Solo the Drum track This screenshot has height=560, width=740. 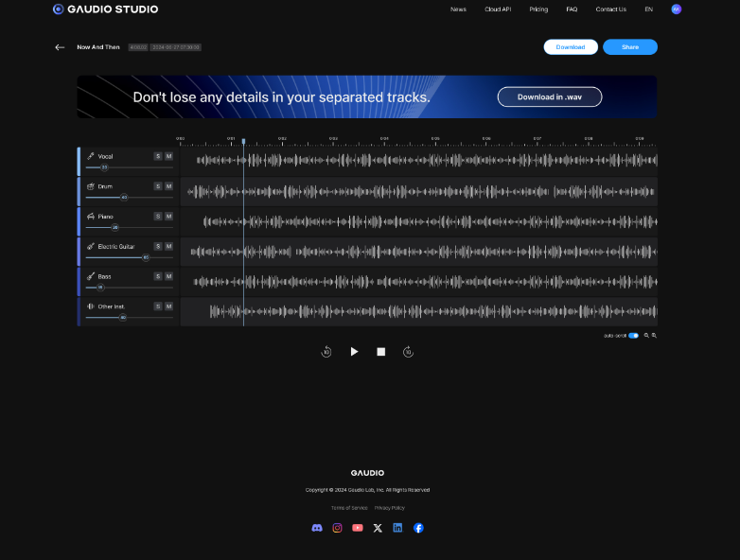[x=158, y=186]
